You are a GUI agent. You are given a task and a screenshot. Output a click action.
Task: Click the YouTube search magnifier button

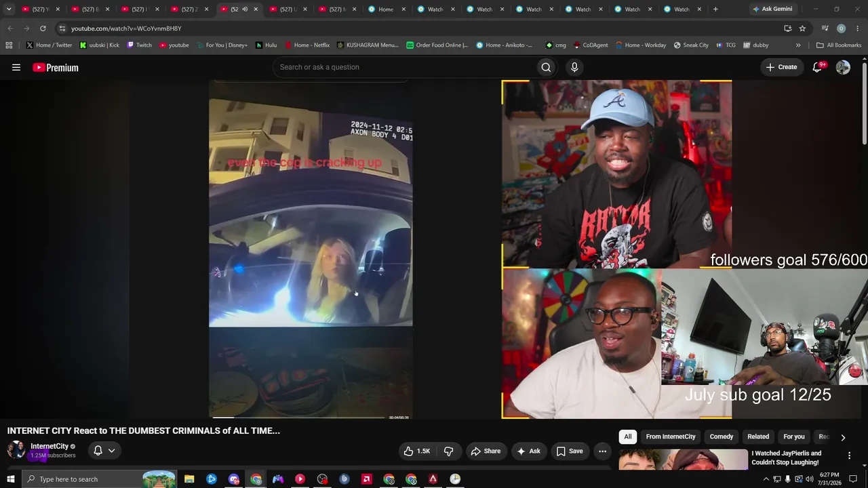pyautogui.click(x=546, y=67)
